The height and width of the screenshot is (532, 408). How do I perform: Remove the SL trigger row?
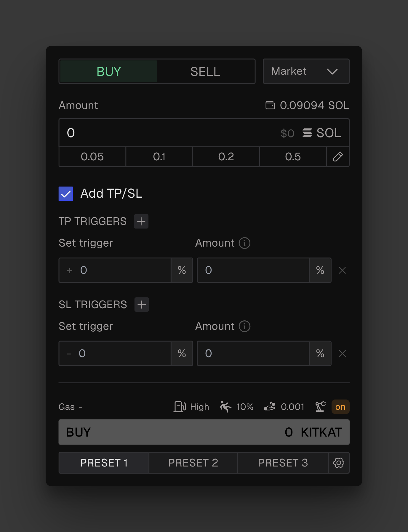[x=342, y=354]
